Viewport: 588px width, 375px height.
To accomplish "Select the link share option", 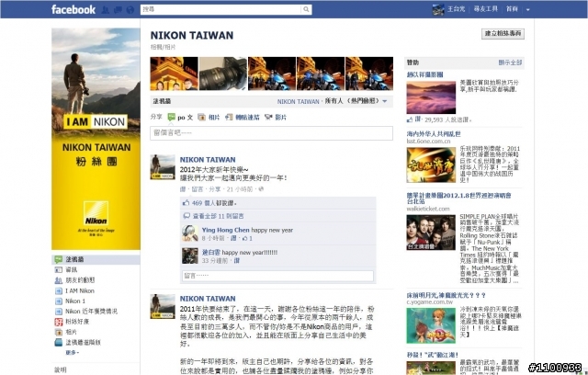I will click(x=243, y=118).
